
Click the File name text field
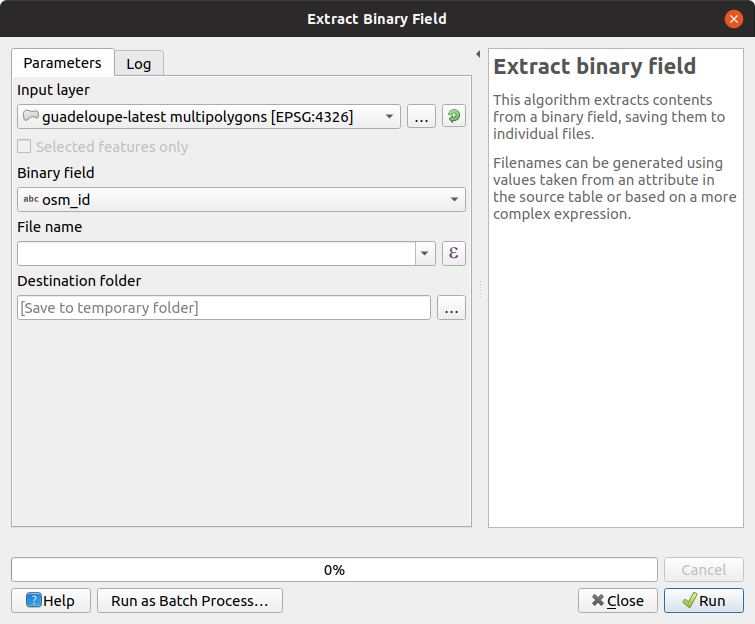tap(216, 253)
